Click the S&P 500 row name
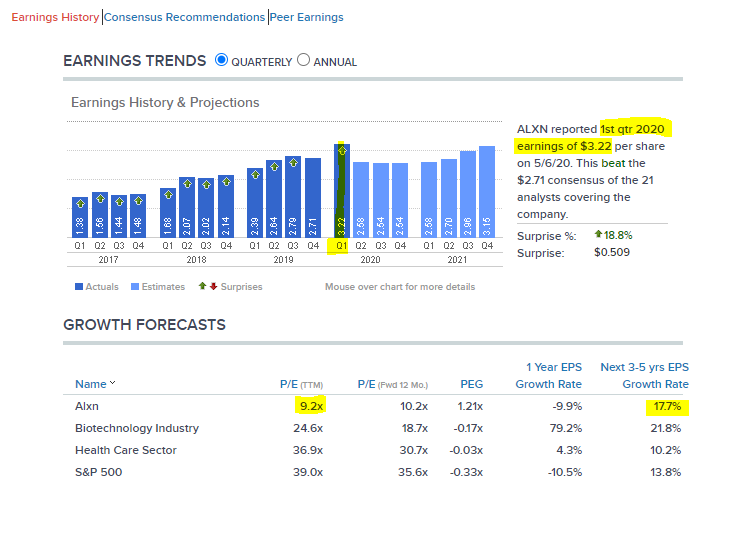 click(98, 472)
